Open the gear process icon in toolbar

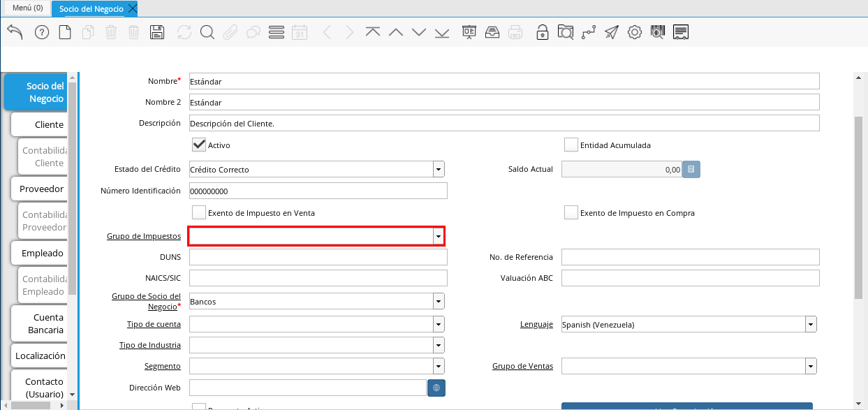click(634, 32)
